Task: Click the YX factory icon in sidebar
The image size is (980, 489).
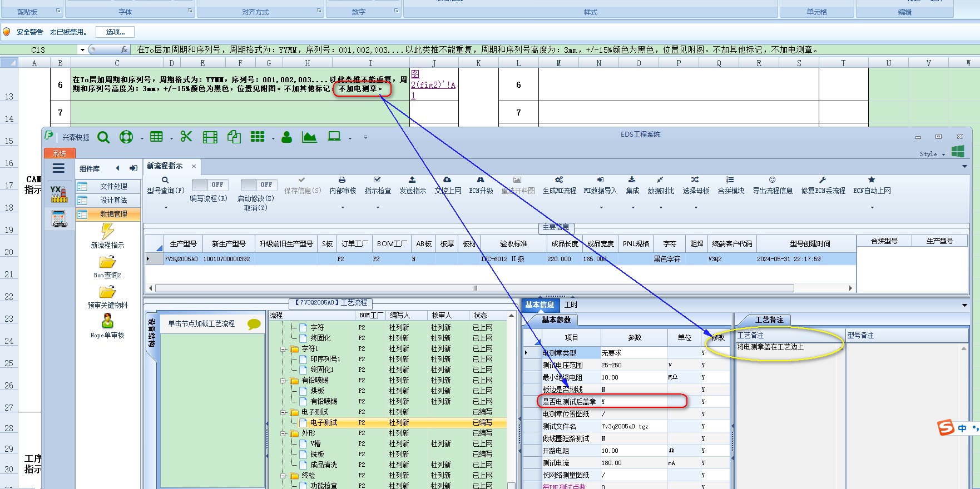Action: click(59, 193)
